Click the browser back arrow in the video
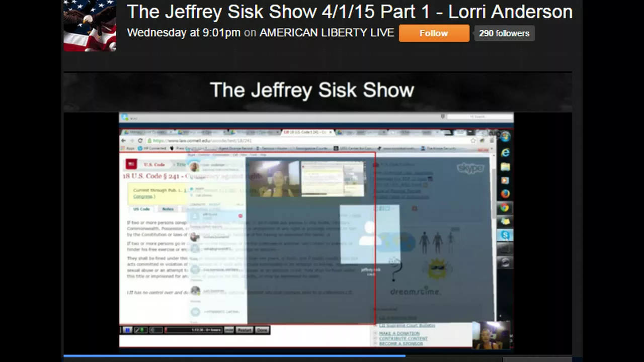Screen dimensions: 644x362 pos(124,141)
